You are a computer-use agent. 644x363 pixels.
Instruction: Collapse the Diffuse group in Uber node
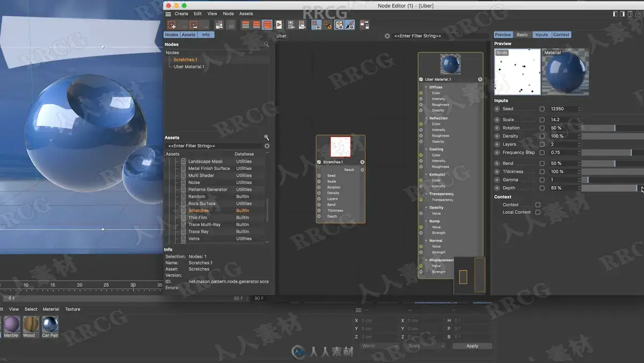[427, 87]
